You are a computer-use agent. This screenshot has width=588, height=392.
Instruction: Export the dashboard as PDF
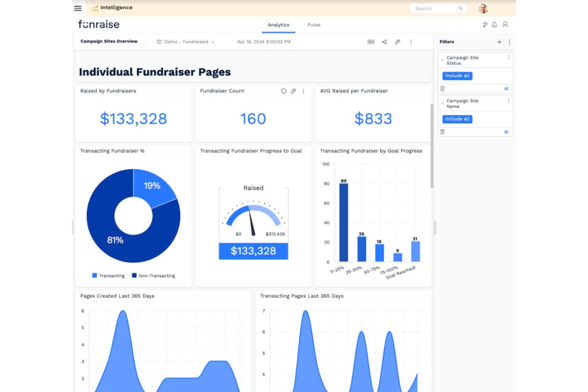click(x=371, y=42)
